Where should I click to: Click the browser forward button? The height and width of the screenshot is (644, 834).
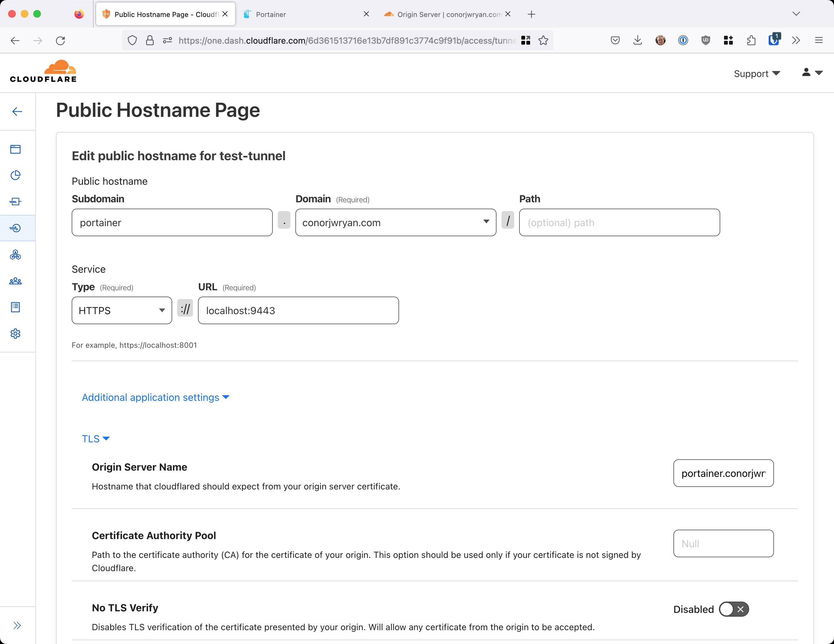point(38,41)
